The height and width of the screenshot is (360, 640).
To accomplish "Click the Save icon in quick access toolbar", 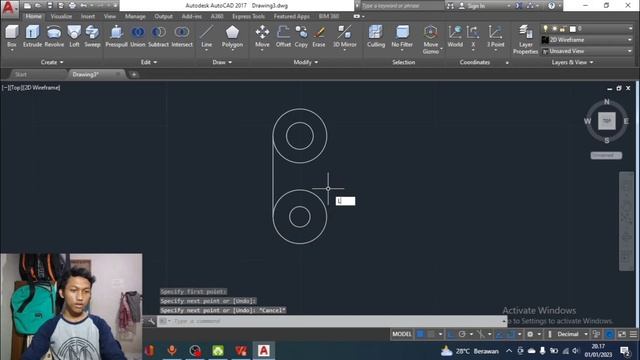I will pyautogui.click(x=50, y=6).
